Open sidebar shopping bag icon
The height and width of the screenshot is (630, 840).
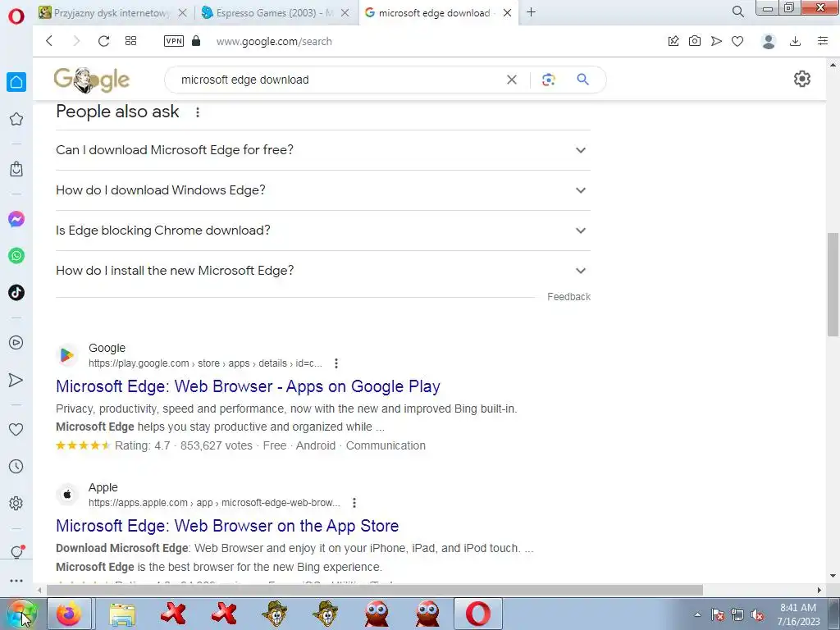coord(16,169)
